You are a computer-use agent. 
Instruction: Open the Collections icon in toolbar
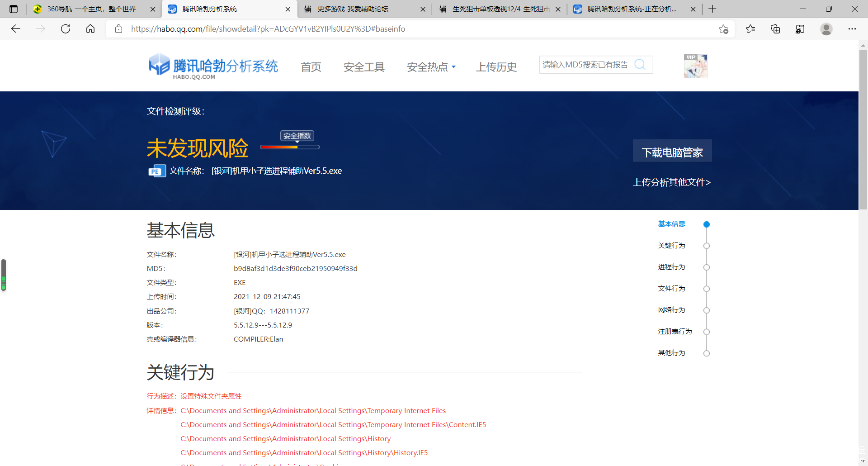click(x=775, y=29)
